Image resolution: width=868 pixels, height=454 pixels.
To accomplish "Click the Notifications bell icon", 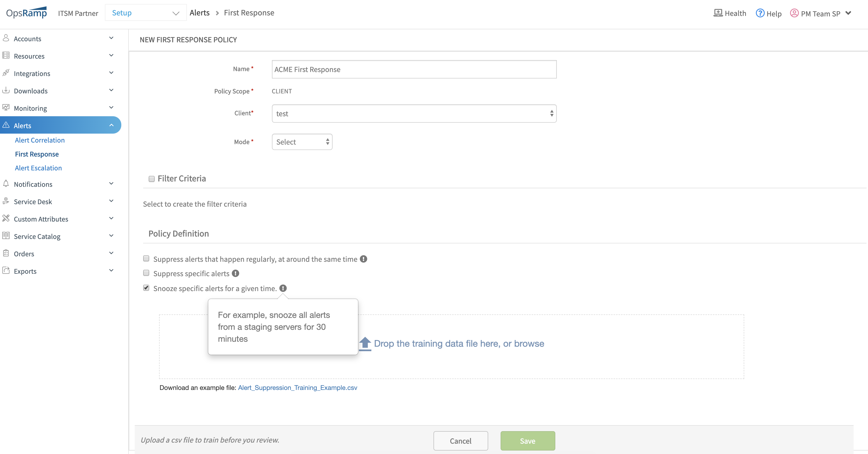I will pos(6,184).
